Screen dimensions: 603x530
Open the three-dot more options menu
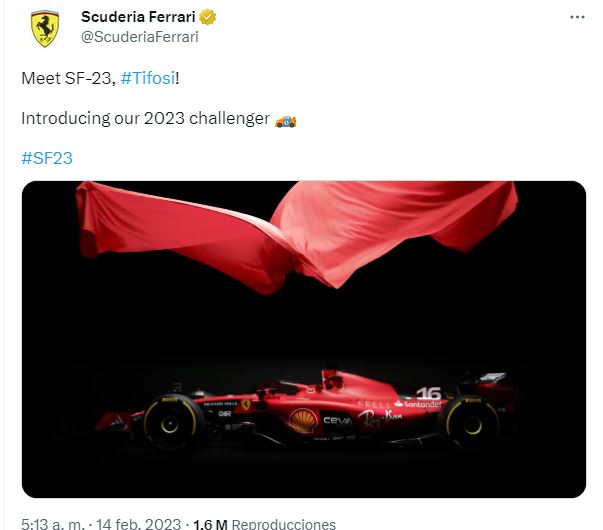point(577,18)
